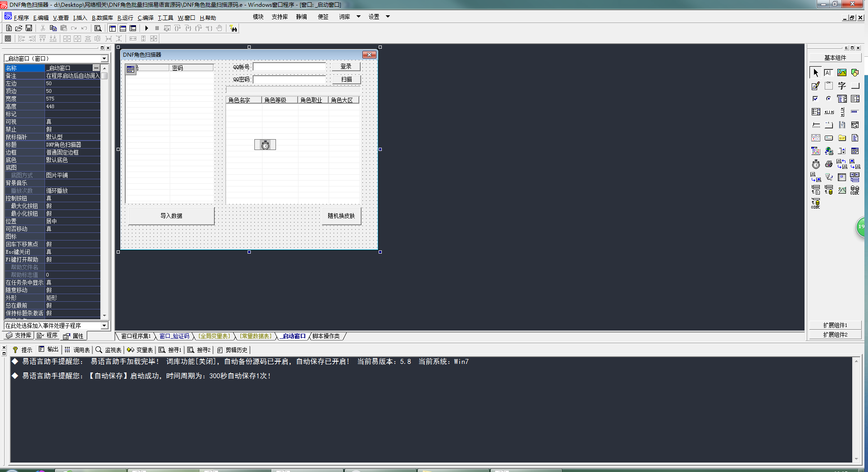Click the Copy toolbar icon
868x472 pixels.
pyautogui.click(x=53, y=28)
